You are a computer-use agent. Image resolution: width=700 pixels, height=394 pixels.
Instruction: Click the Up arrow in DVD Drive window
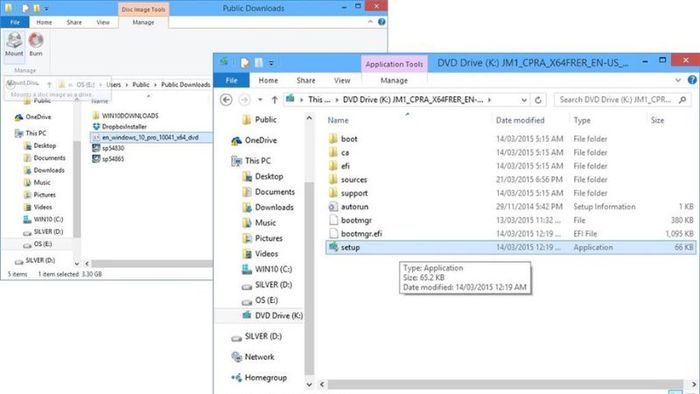point(275,100)
